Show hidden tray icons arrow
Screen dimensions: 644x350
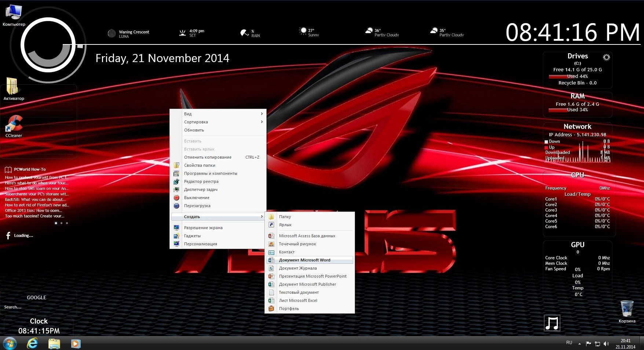[579, 344]
